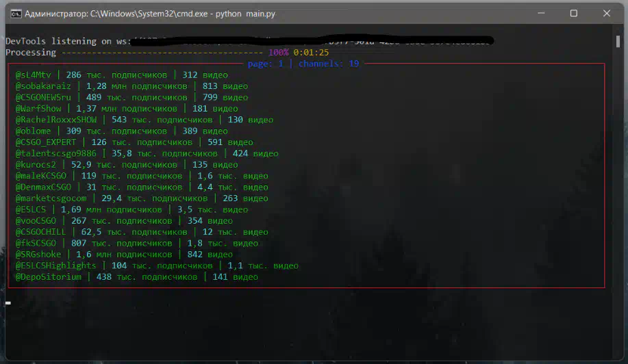Click '842 видео' on SRGshoke row
The width and height of the screenshot is (628, 364).
(x=210, y=254)
